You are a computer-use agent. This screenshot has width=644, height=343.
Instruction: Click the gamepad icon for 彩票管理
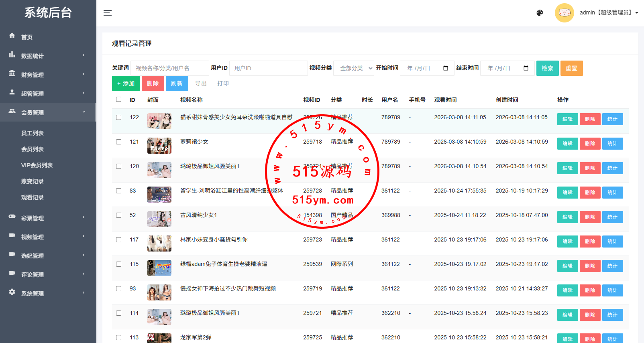click(12, 217)
